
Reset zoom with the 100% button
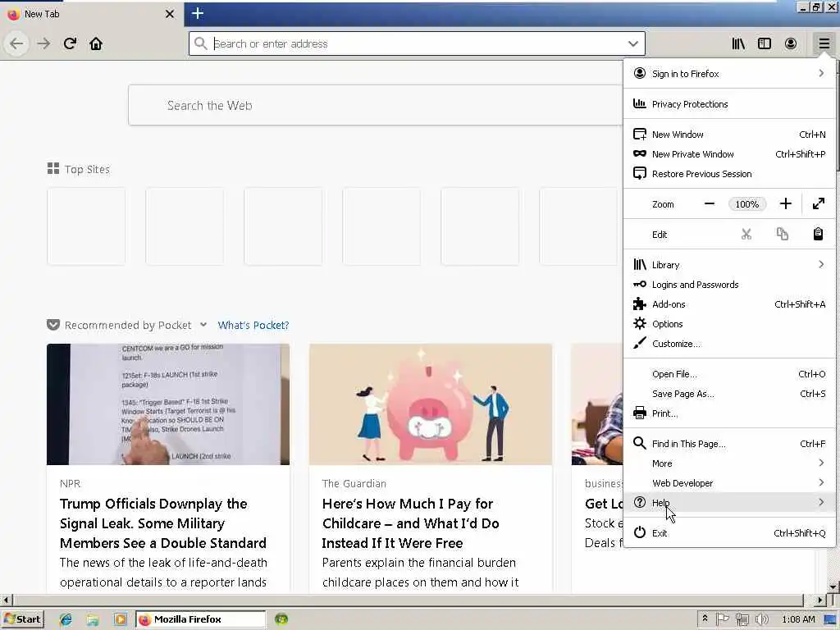tap(746, 204)
